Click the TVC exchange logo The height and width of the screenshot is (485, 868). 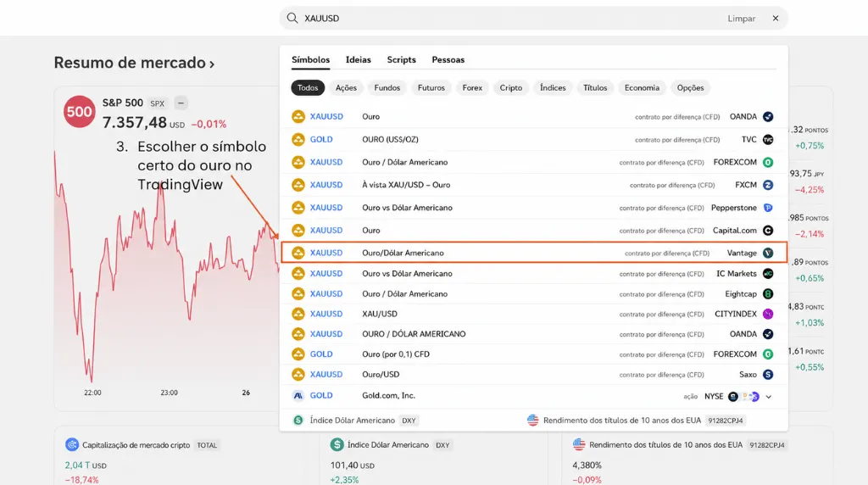768,140
